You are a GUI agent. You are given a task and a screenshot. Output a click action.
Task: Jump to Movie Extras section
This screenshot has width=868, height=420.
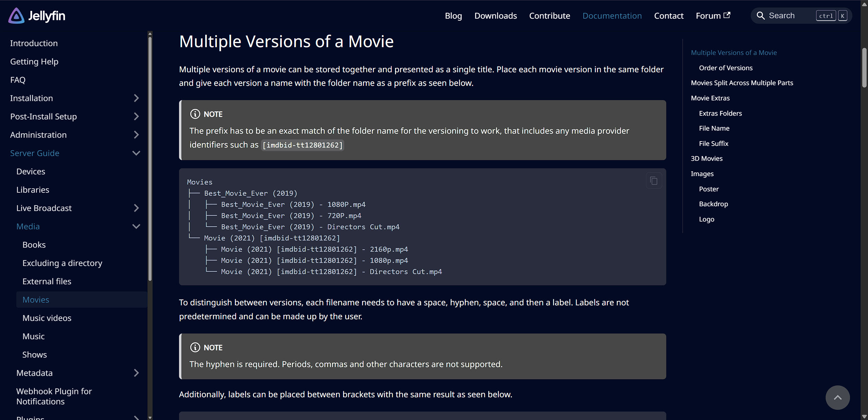(x=710, y=98)
